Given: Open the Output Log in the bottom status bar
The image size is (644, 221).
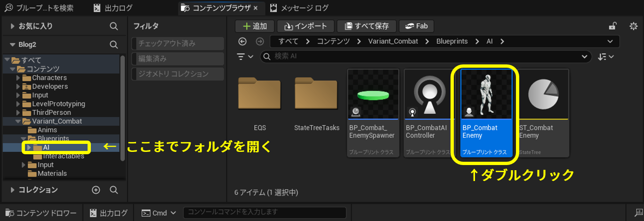Looking at the screenshot, I should pyautogui.click(x=109, y=213).
